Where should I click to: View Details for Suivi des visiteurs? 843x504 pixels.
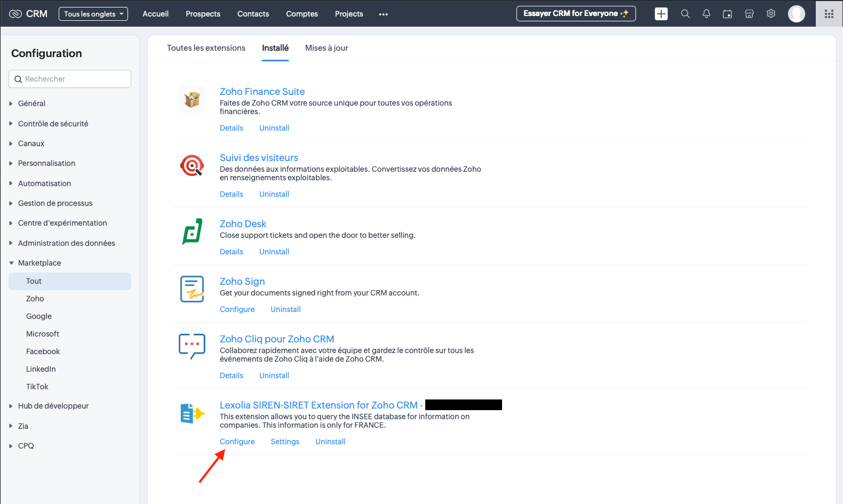tap(232, 194)
